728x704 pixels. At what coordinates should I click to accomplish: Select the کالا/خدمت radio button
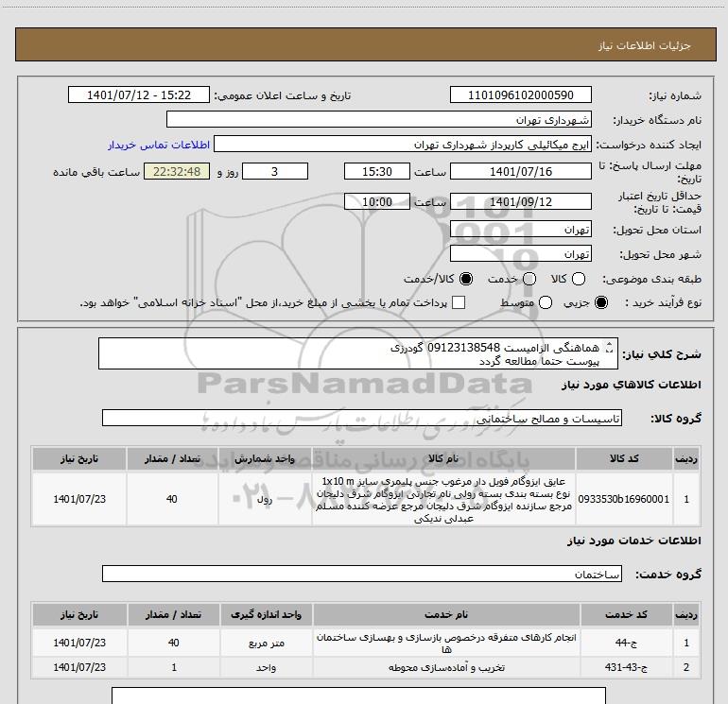tap(466, 279)
